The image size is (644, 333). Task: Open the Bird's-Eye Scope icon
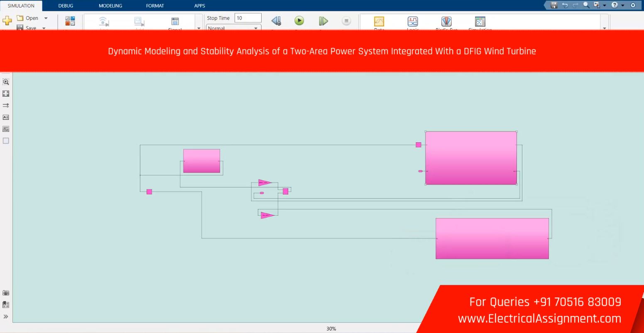point(446,22)
